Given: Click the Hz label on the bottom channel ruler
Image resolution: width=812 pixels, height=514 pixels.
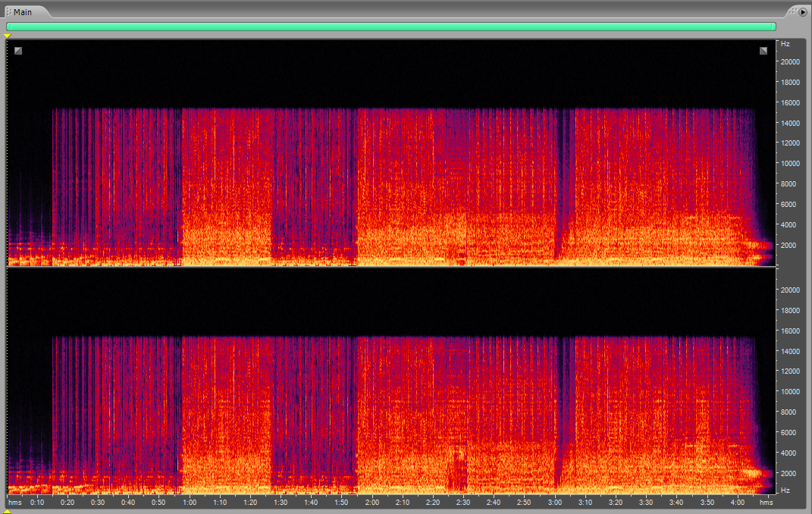Looking at the screenshot, I should coord(785,490).
